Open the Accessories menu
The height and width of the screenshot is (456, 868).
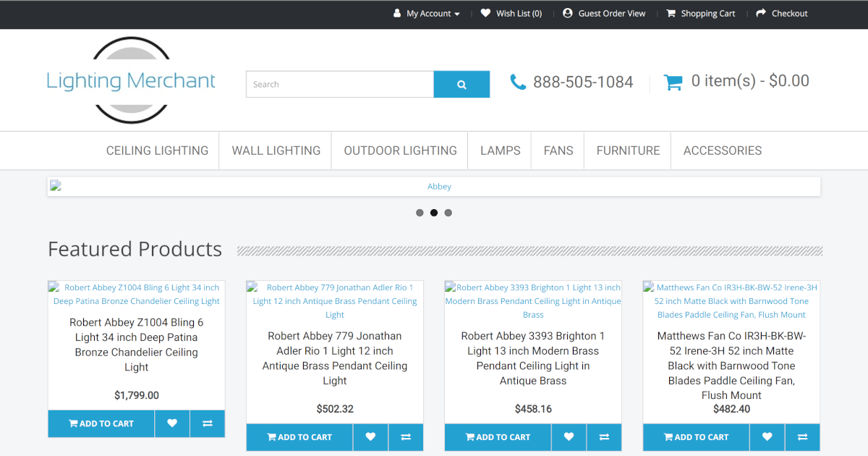pyautogui.click(x=723, y=151)
